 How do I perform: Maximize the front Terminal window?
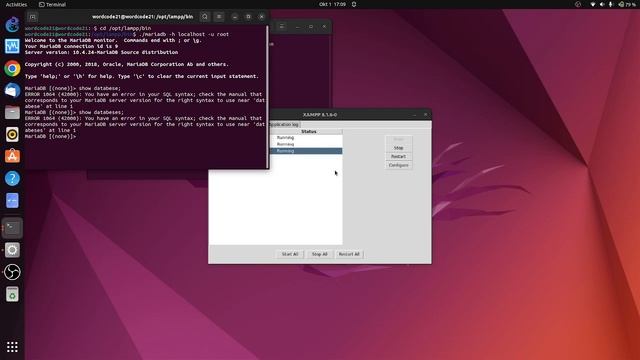tap(248, 17)
